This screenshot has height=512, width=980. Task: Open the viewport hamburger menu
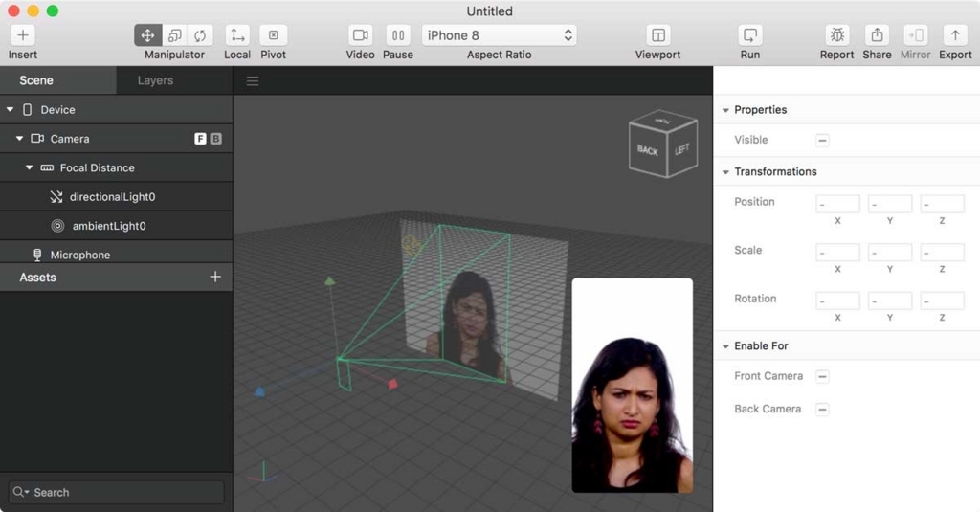point(253,81)
